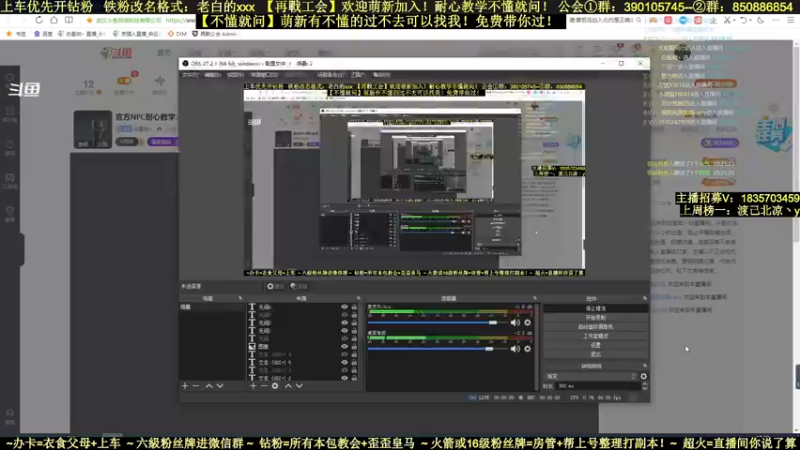Toggle visibility eye for 文本 (GDI+) 5
This screenshot has width=800, height=450.
click(344, 362)
